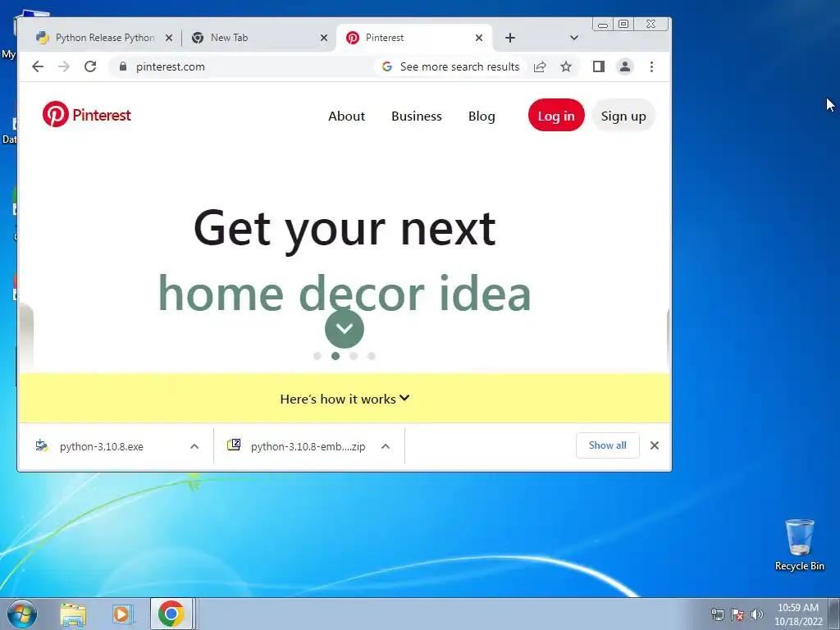The image size is (840, 630).
Task: Click the Show desktop strip
Action: coord(834,614)
